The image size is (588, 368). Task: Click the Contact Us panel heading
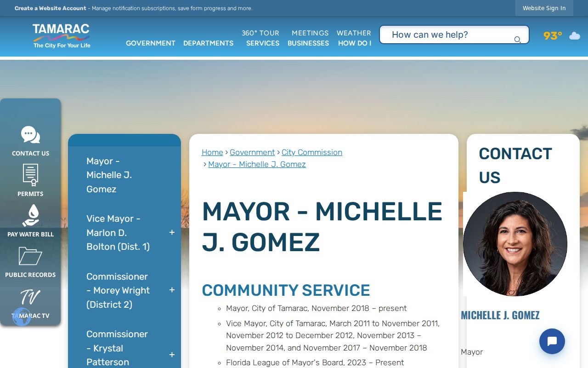(515, 166)
